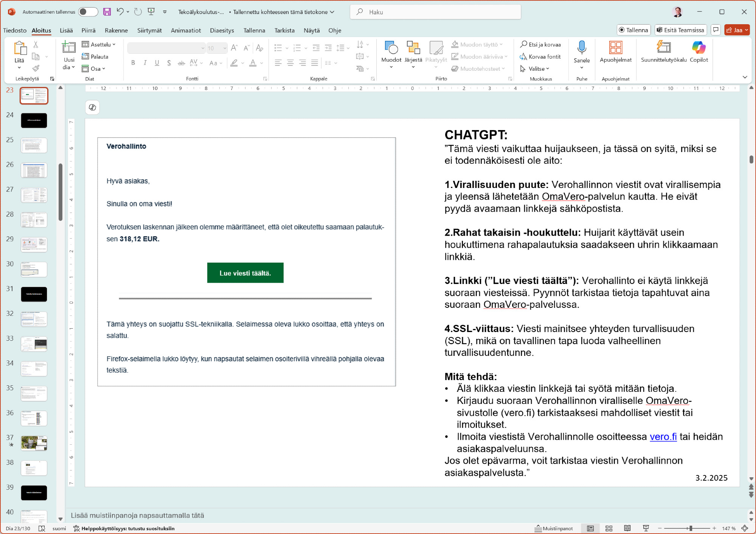Collapse the ribbon chevron
Screen dimensions: 756x534
pyautogui.click(x=745, y=77)
